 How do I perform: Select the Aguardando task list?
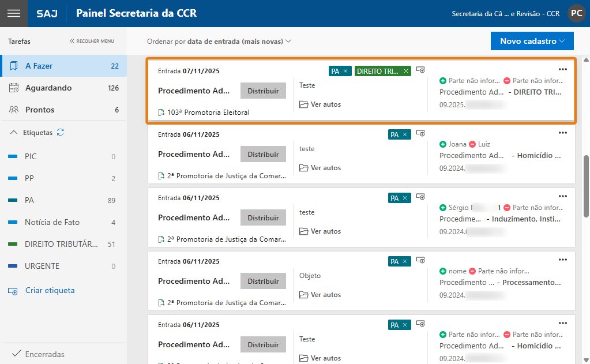point(48,88)
